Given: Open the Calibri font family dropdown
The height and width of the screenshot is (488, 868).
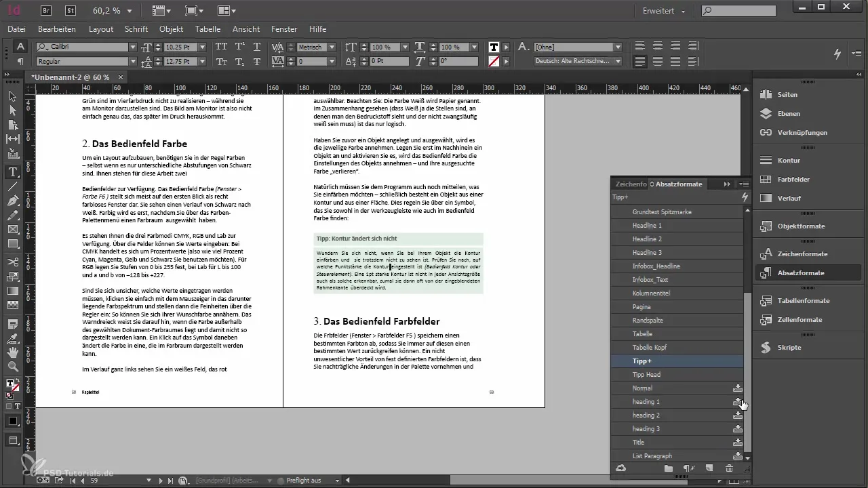Looking at the screenshot, I should 133,47.
